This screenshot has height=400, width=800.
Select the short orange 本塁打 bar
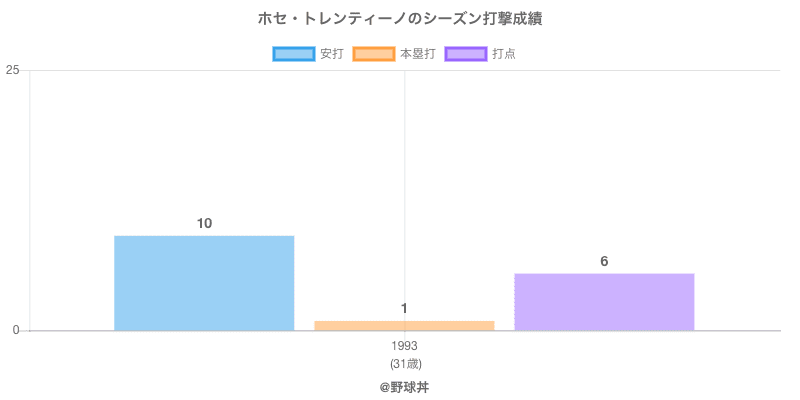404,325
